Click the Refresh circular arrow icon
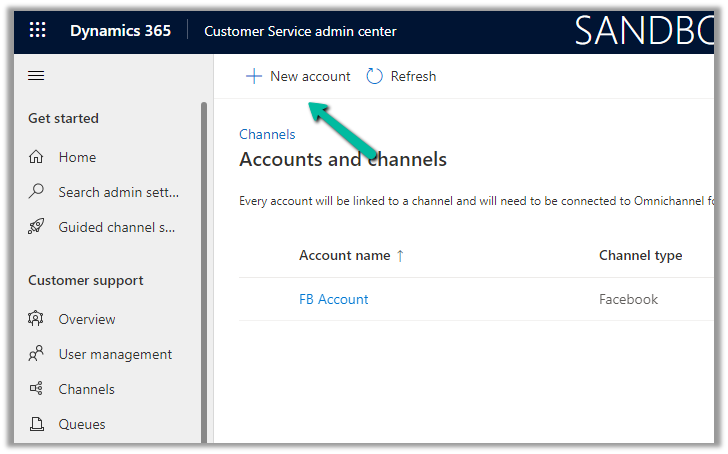The image size is (728, 454). click(x=375, y=76)
